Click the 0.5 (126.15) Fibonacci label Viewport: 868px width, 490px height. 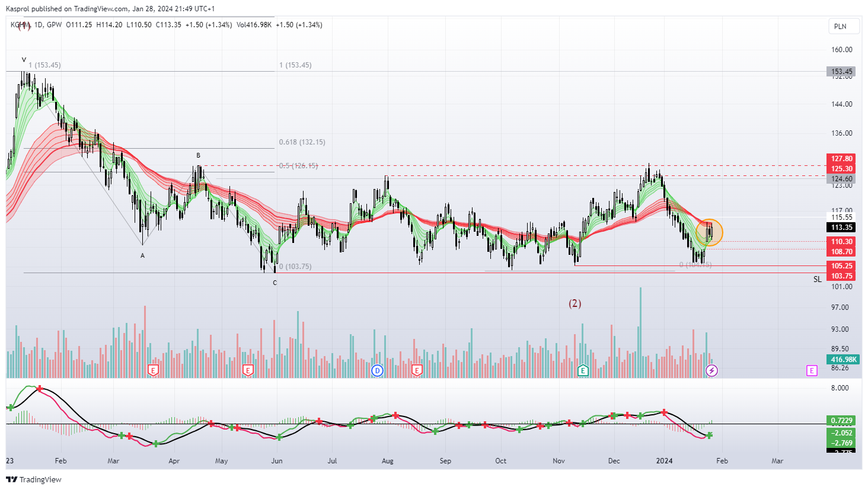(298, 166)
